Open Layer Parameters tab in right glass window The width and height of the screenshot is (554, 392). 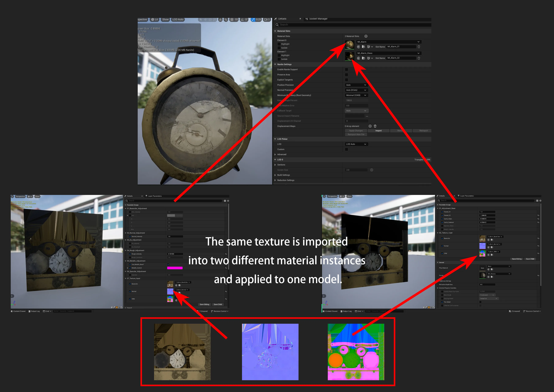tap(466, 196)
